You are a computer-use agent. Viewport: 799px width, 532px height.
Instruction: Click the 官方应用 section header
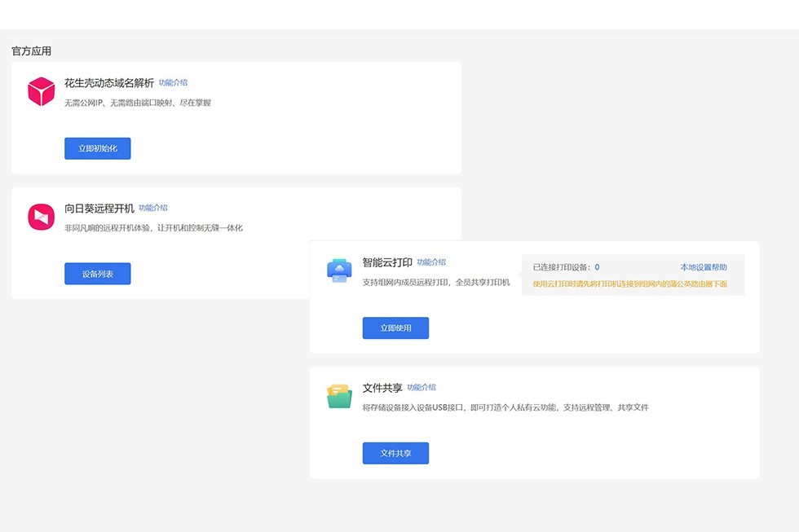[x=31, y=51]
